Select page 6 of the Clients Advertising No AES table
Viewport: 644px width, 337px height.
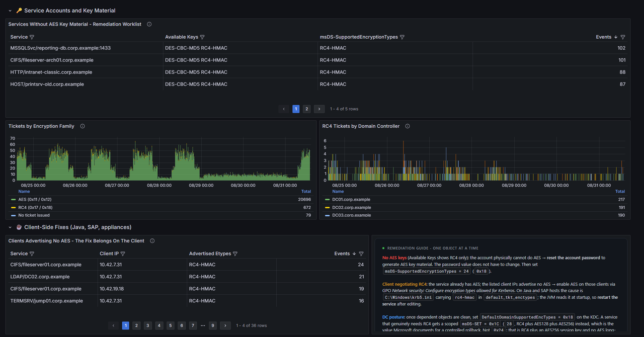[x=182, y=325]
